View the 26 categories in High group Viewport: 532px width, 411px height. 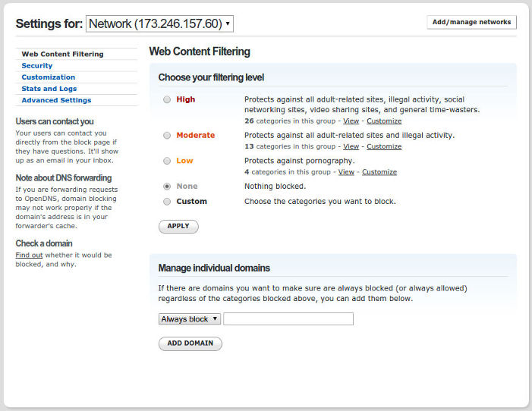(351, 121)
